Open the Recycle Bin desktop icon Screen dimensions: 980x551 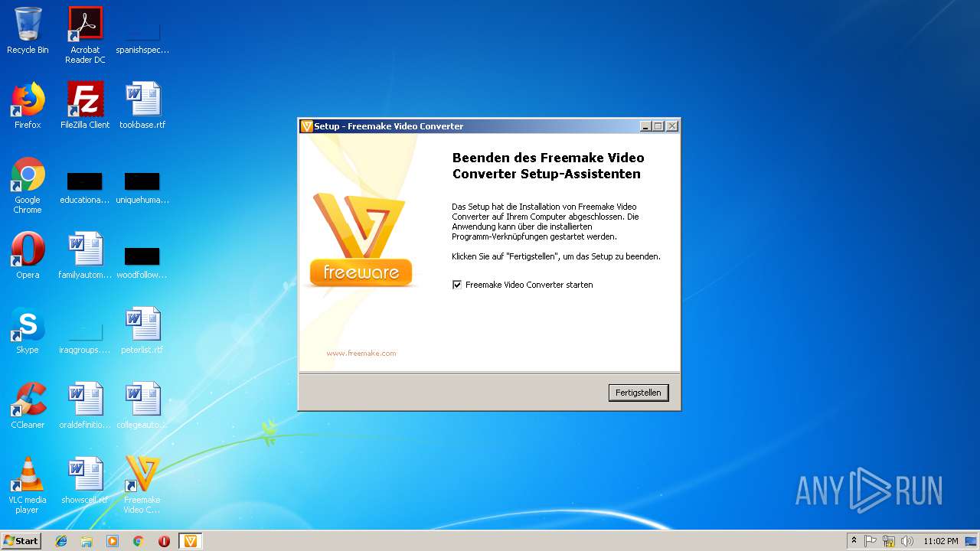[28, 31]
